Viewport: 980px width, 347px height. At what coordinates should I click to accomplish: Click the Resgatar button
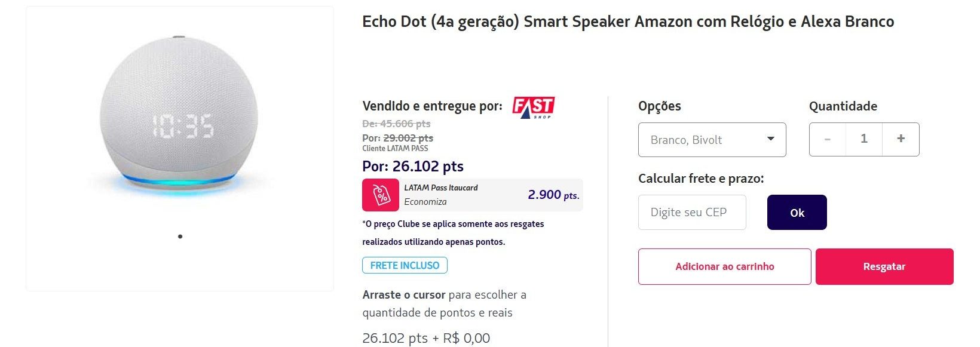tap(884, 266)
